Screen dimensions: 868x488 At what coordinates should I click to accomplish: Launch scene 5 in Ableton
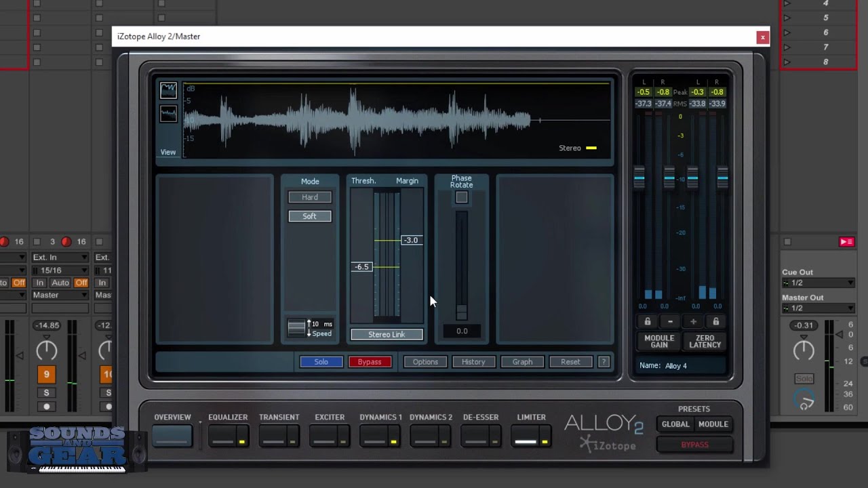pyautogui.click(x=787, y=18)
